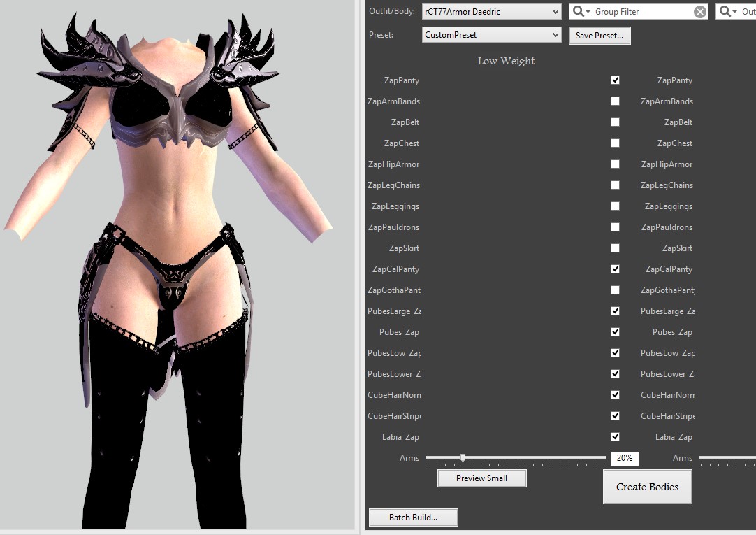The width and height of the screenshot is (756, 535).
Task: Click the Preset: label
Action: 381,35
